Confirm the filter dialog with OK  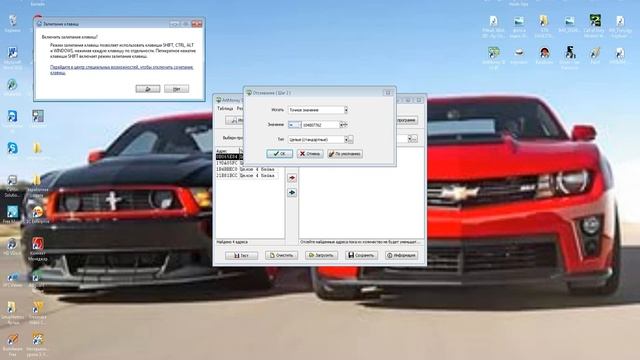coord(280,154)
